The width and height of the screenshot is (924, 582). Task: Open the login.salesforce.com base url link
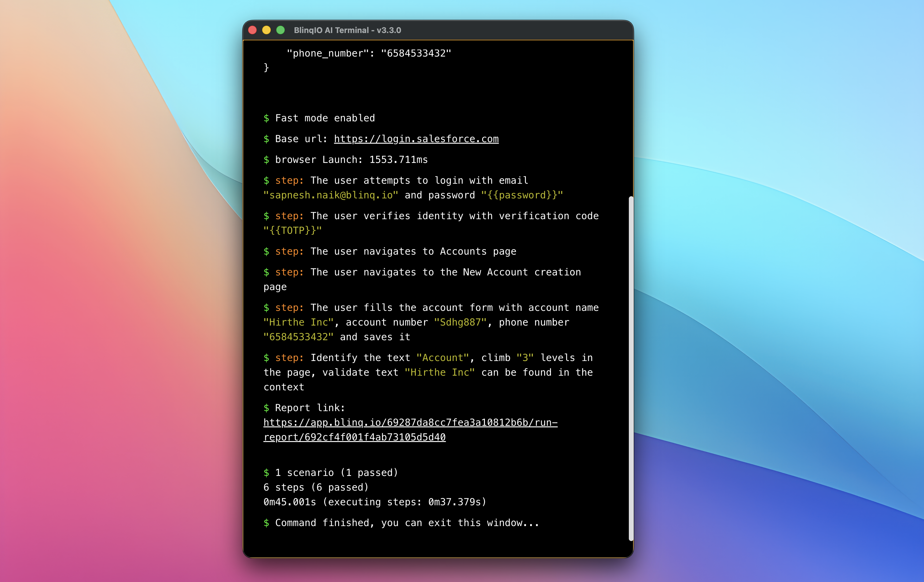point(416,138)
